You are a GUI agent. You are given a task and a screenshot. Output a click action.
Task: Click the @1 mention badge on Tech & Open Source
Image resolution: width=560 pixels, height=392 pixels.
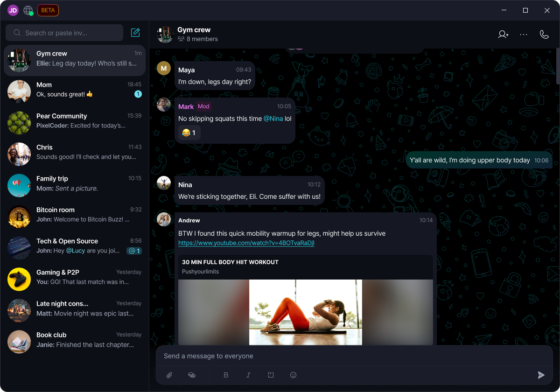(134, 251)
